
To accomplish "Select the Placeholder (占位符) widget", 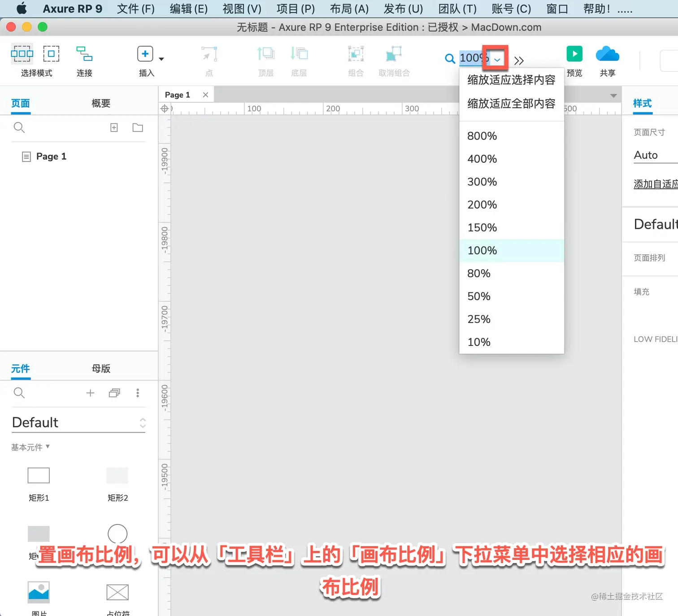I will click(117, 592).
